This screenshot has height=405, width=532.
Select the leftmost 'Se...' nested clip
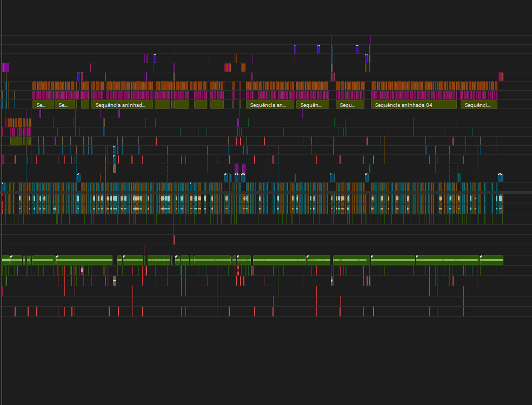click(x=43, y=105)
